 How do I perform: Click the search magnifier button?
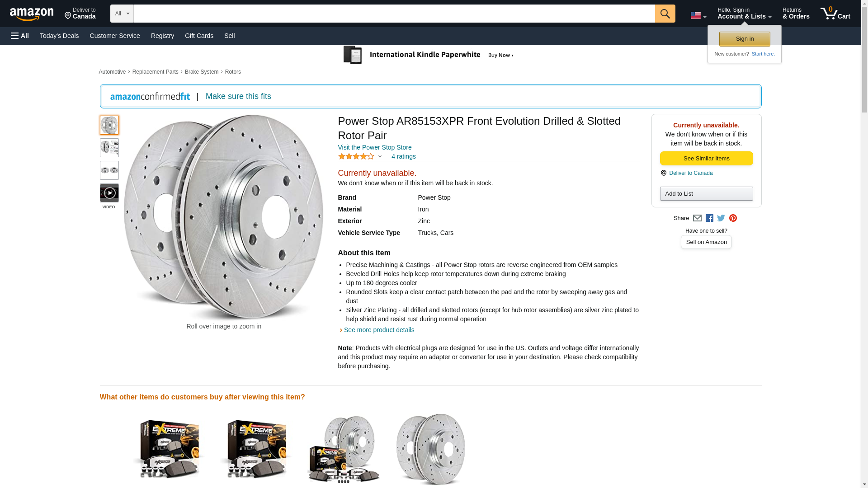tap(665, 14)
